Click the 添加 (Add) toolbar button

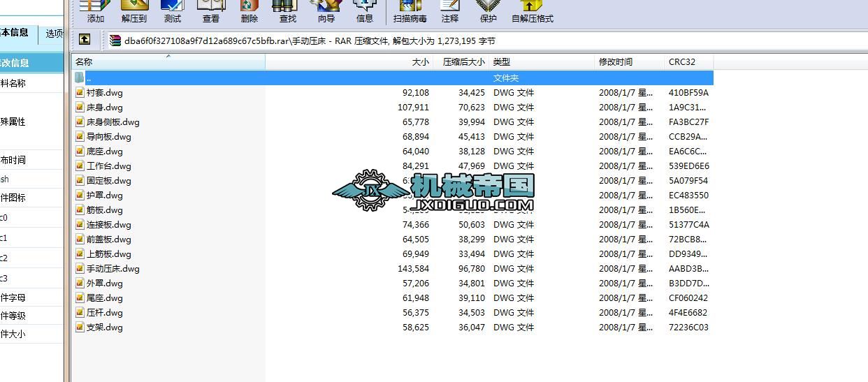coord(96,12)
